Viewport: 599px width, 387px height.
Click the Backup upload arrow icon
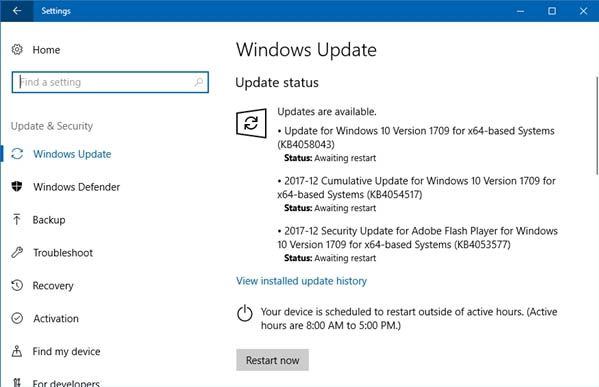click(x=16, y=219)
